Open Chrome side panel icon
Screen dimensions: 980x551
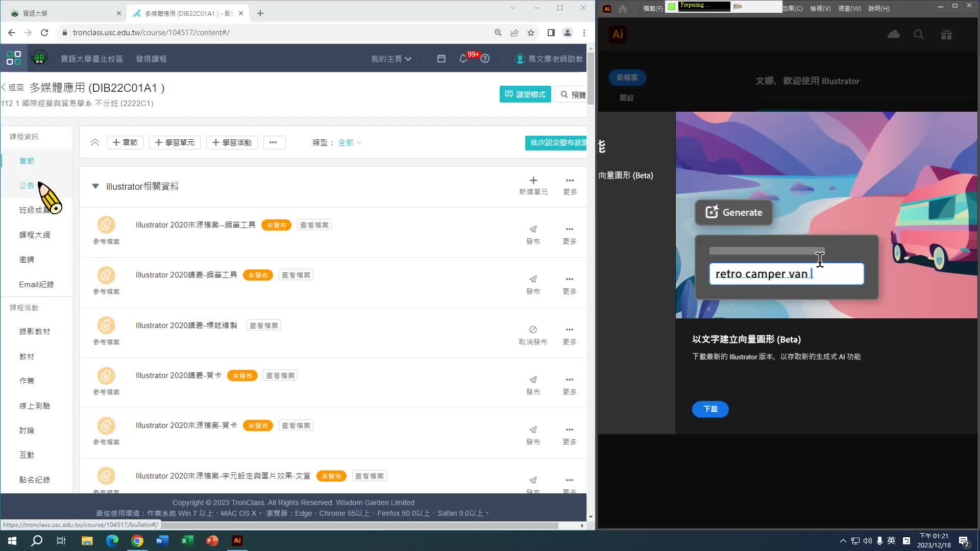point(551,33)
